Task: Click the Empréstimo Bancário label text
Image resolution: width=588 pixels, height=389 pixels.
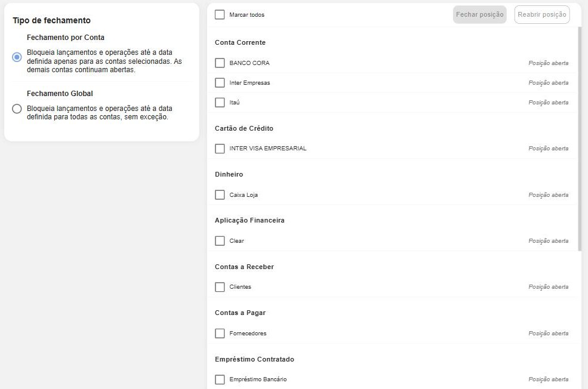Action: tap(258, 379)
